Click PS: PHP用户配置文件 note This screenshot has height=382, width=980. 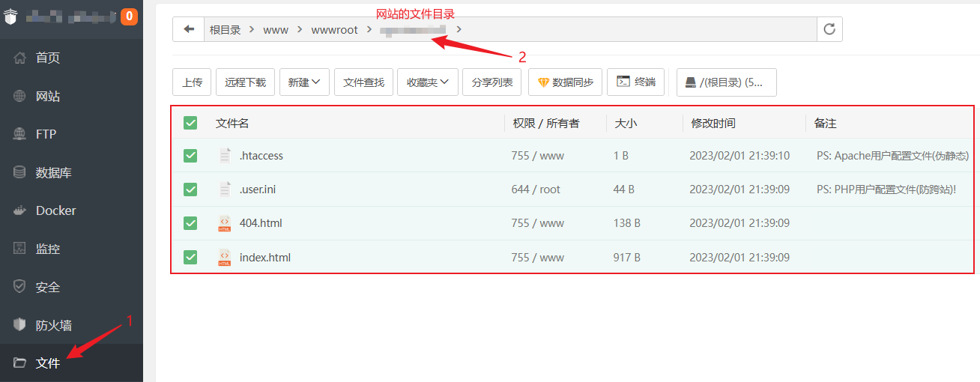886,190
